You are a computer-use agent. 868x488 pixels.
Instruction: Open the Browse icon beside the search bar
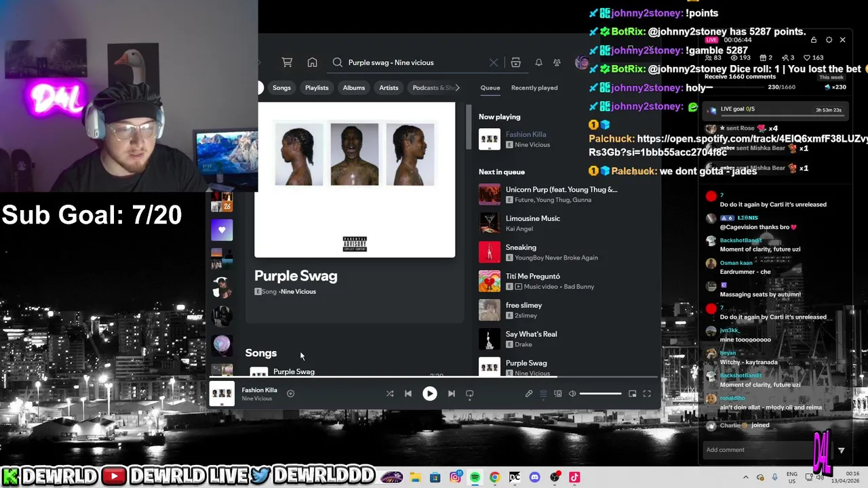click(515, 62)
